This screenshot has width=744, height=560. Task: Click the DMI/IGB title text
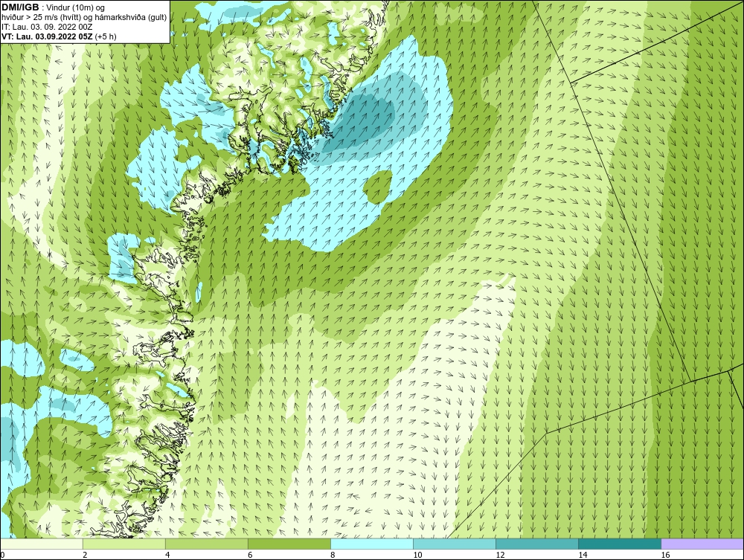[x=22, y=7]
